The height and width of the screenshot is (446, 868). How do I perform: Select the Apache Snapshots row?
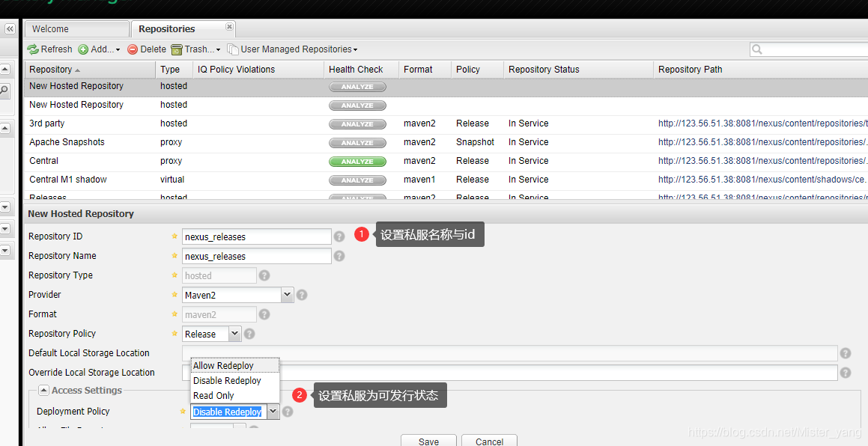[446, 142]
